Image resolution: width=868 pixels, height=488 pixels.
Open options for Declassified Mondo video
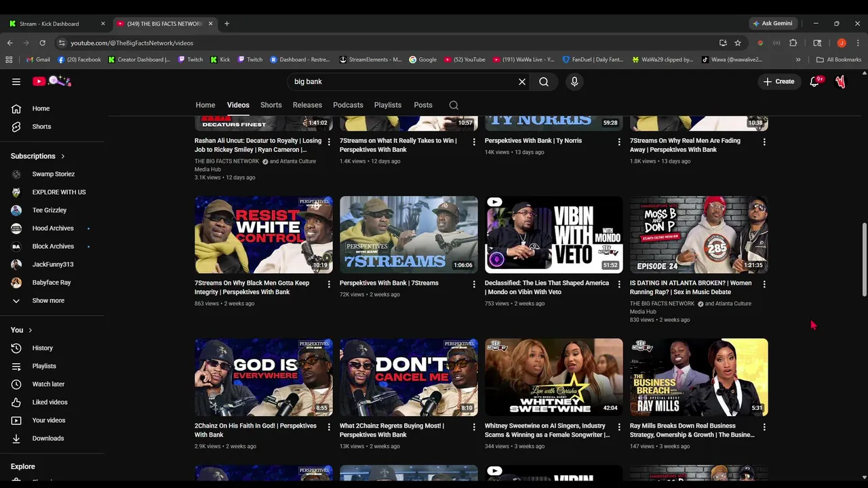(618, 284)
